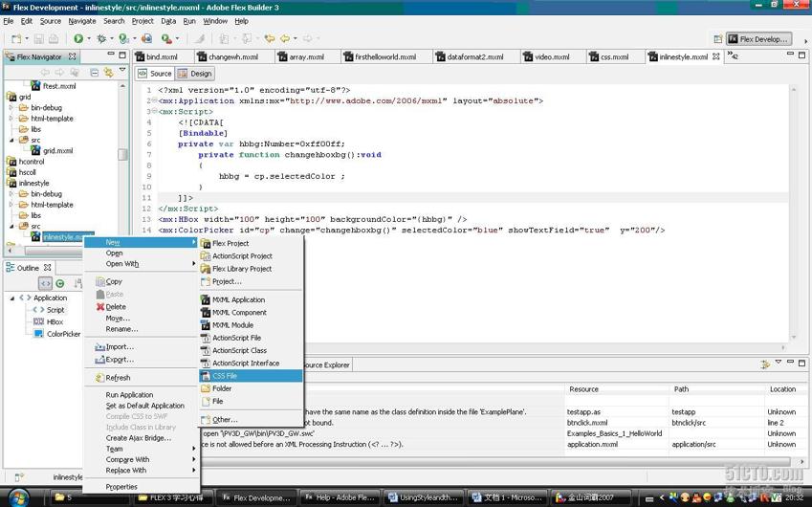Viewport: 812px width, 507px height.
Task: Click the MXML Component icon in New submenu
Action: click(x=206, y=313)
